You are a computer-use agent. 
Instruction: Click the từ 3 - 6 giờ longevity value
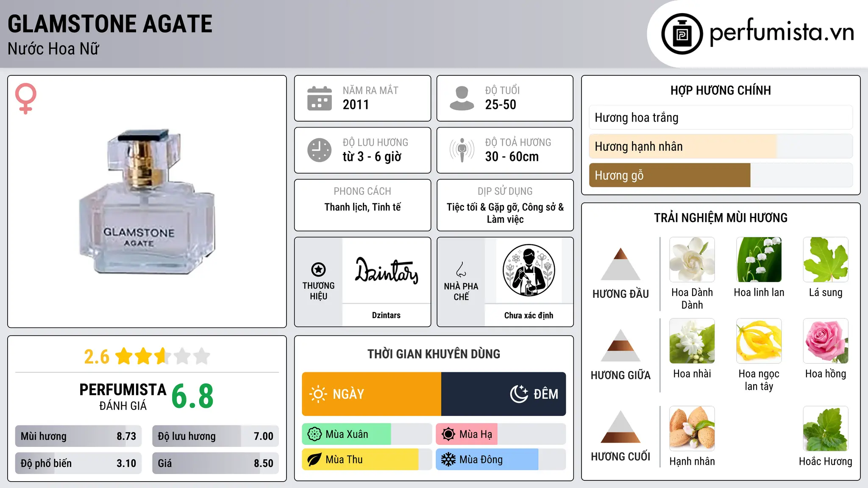[x=372, y=157]
